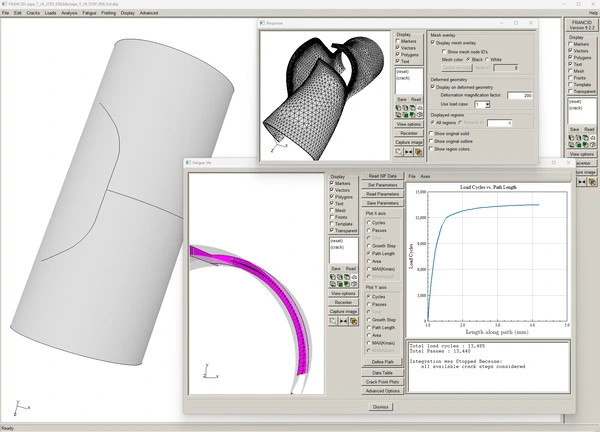The width and height of the screenshot is (600, 432).
Task: Click gold cube icon in Response window
Action: click(x=419, y=152)
